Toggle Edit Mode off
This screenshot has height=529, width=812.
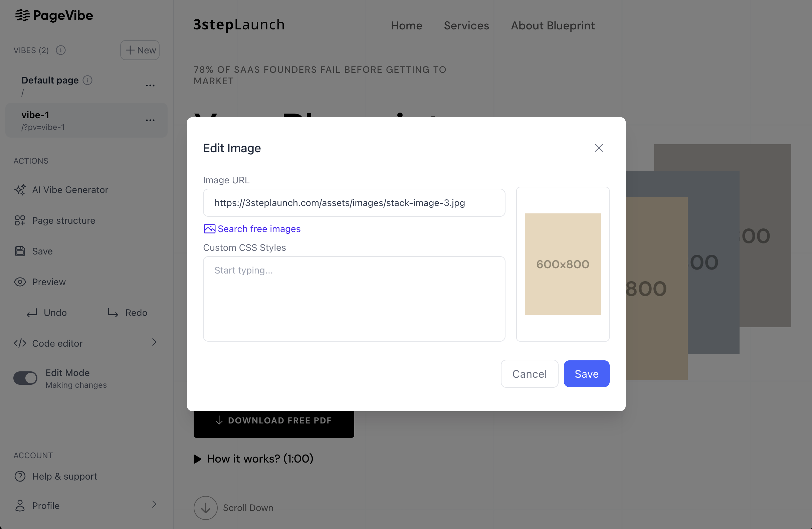(x=25, y=378)
